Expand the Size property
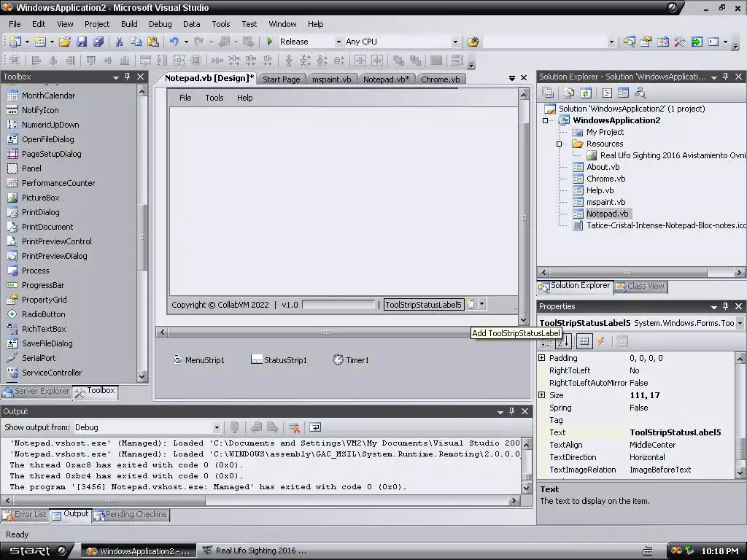The width and height of the screenshot is (747, 560). (x=542, y=394)
